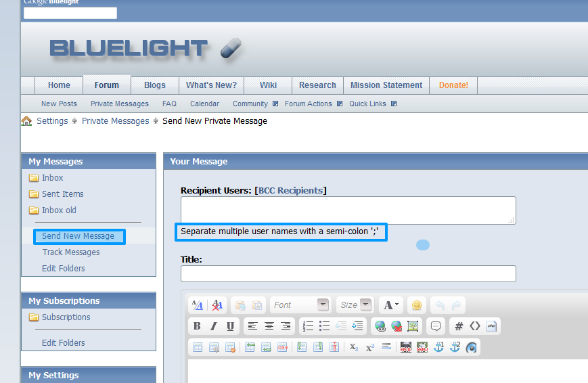Click the PHP tag icon
This screenshot has height=383, width=588.
(492, 326)
